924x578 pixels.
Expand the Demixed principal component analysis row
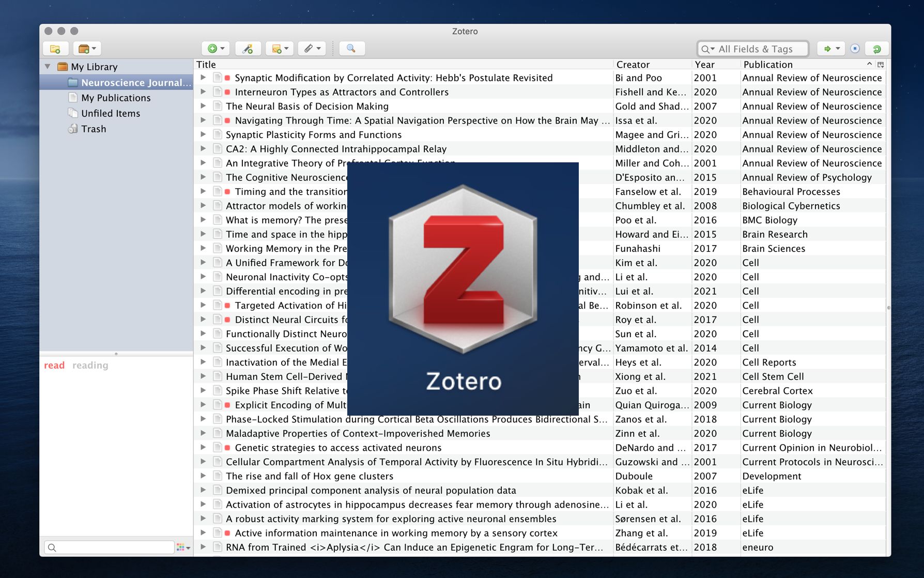coord(204,490)
